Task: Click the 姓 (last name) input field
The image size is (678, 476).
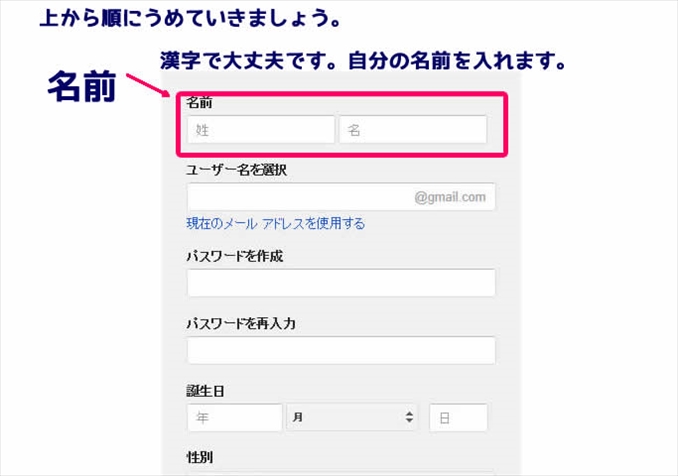Action: click(x=260, y=130)
